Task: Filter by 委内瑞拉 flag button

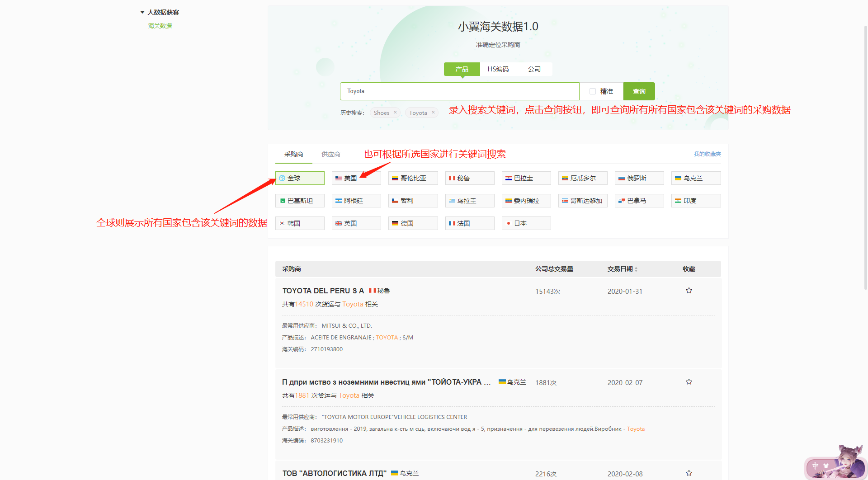Action: (x=526, y=201)
